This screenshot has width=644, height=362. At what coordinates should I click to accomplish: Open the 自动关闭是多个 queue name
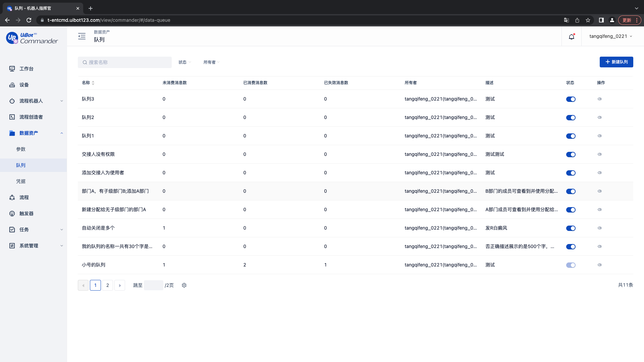[98, 228]
